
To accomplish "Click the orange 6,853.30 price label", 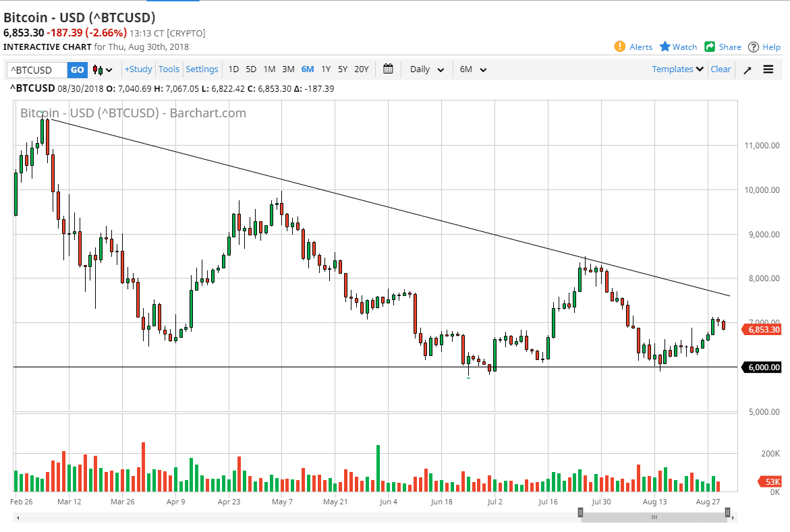I will (762, 329).
